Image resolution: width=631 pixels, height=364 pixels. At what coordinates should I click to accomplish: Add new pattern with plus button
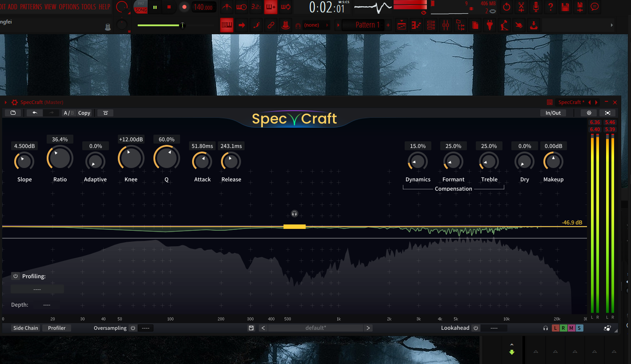(x=388, y=25)
